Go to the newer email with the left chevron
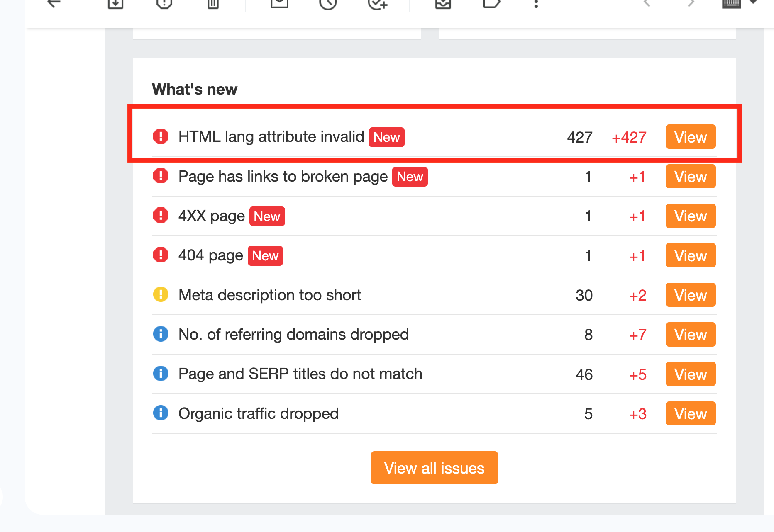Viewport: 774px width, 532px height. 647,3
